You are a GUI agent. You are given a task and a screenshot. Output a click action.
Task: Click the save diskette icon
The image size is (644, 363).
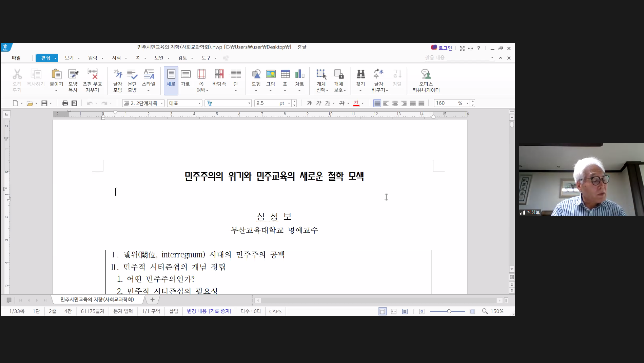click(44, 103)
